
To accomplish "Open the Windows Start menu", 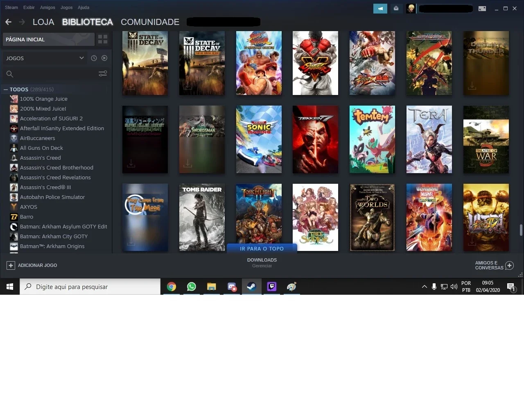I will click(x=10, y=287).
